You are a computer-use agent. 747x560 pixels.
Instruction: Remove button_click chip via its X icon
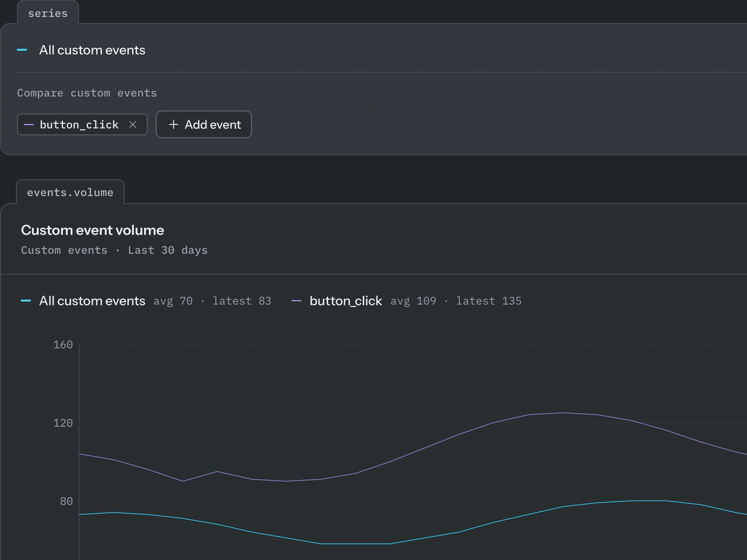tap(133, 124)
